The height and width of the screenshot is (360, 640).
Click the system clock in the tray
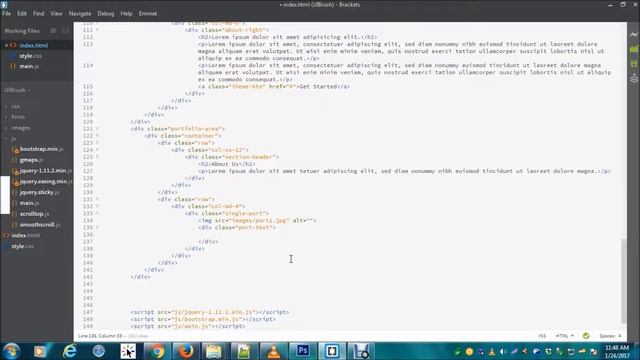pyautogui.click(x=617, y=351)
